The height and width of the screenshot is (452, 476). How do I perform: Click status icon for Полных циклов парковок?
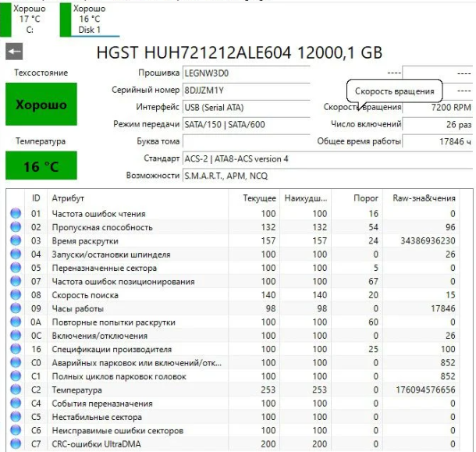coord(16,375)
